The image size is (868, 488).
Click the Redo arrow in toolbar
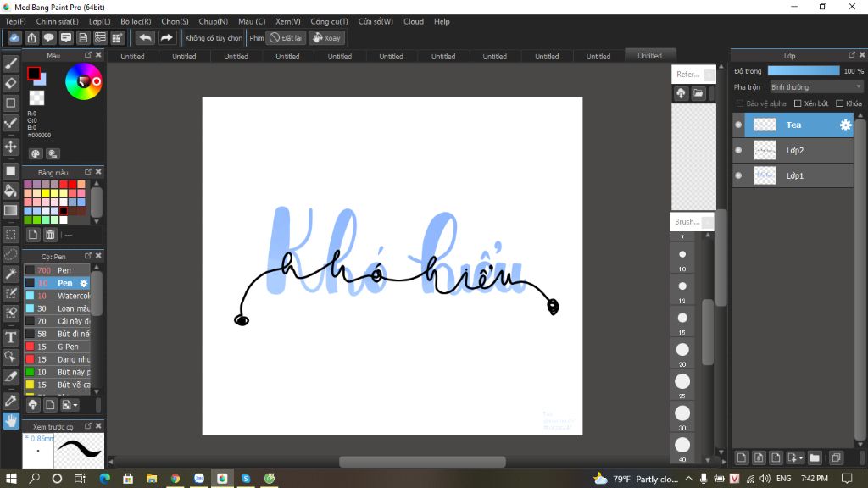click(x=166, y=37)
